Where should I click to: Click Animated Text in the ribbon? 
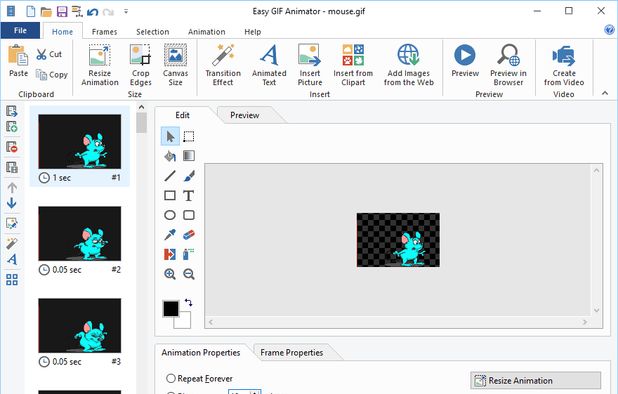point(269,65)
